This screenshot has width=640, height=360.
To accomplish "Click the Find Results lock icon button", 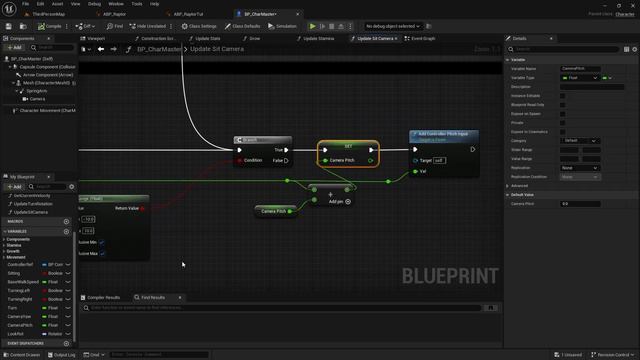I will coord(491,308).
